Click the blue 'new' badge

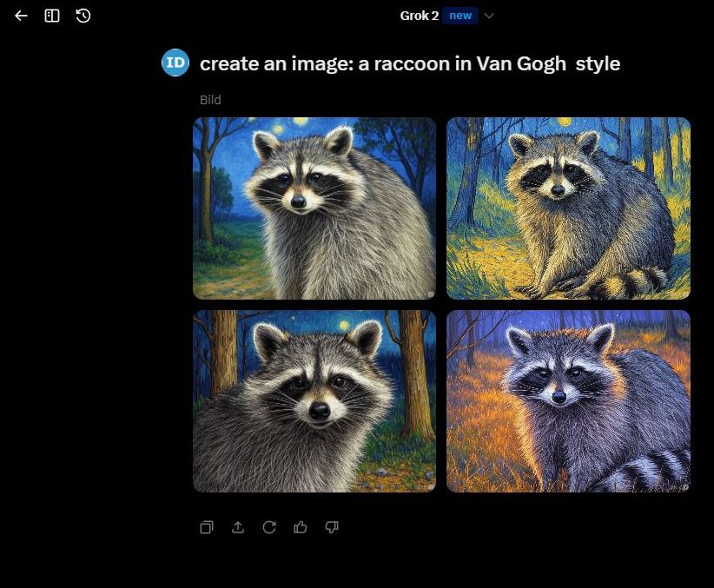[459, 16]
